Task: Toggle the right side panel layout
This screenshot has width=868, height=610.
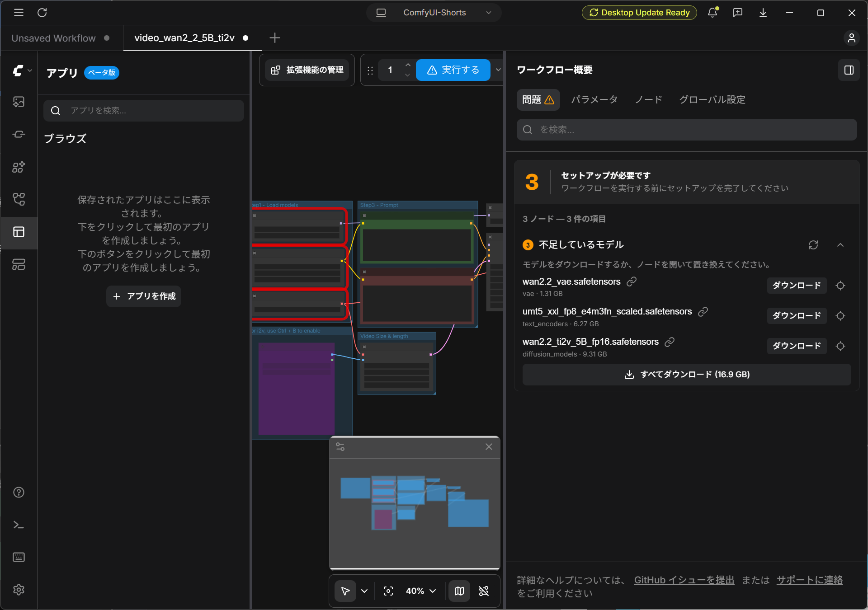Action: (x=849, y=70)
